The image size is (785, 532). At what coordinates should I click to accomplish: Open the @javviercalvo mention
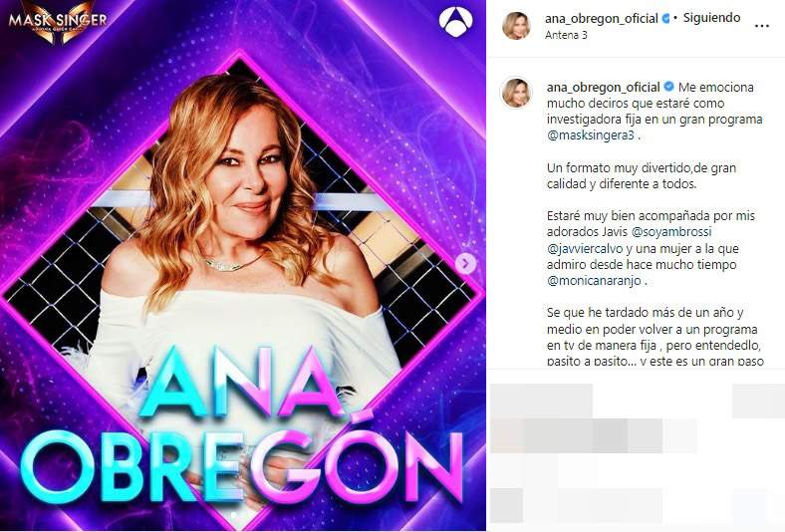pyautogui.click(x=585, y=248)
